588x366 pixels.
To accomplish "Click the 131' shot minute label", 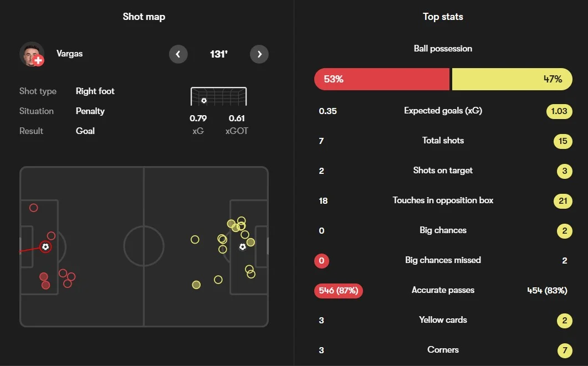I will [x=218, y=54].
